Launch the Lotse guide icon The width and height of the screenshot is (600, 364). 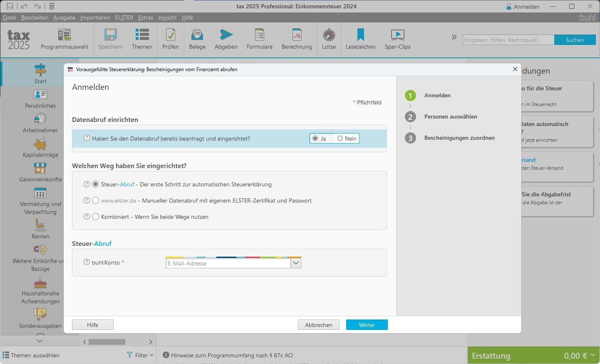point(329,39)
